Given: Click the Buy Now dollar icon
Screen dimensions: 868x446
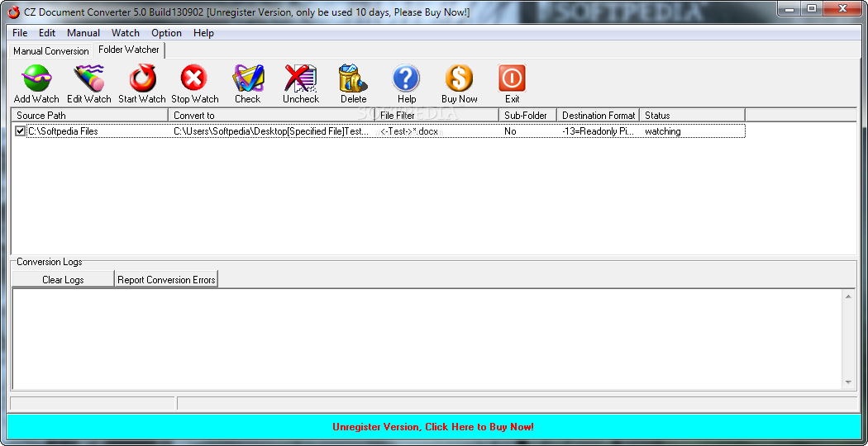Looking at the screenshot, I should (x=460, y=78).
